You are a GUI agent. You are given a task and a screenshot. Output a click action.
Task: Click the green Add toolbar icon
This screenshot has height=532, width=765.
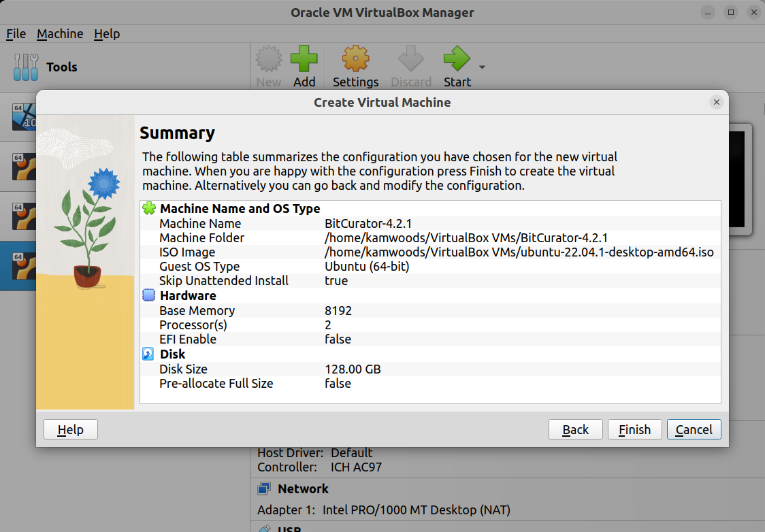tap(304, 59)
